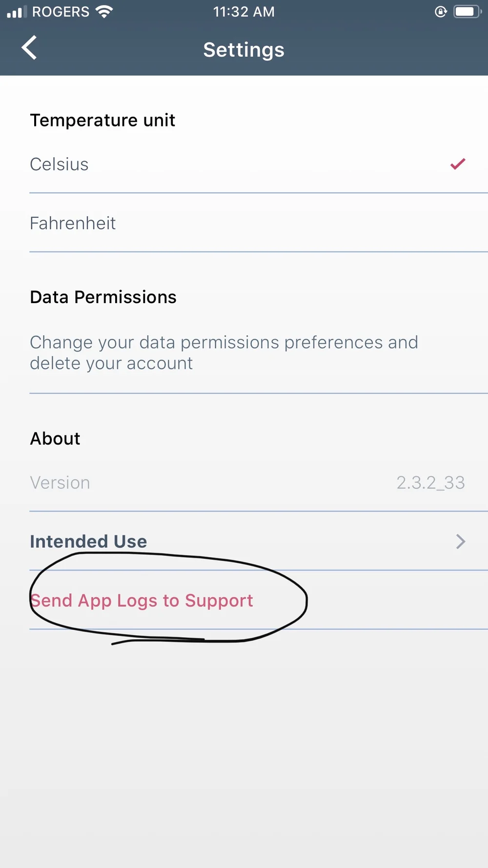This screenshot has height=868, width=488.
Task: Tap the 11:32 AM clock
Action: point(244,12)
